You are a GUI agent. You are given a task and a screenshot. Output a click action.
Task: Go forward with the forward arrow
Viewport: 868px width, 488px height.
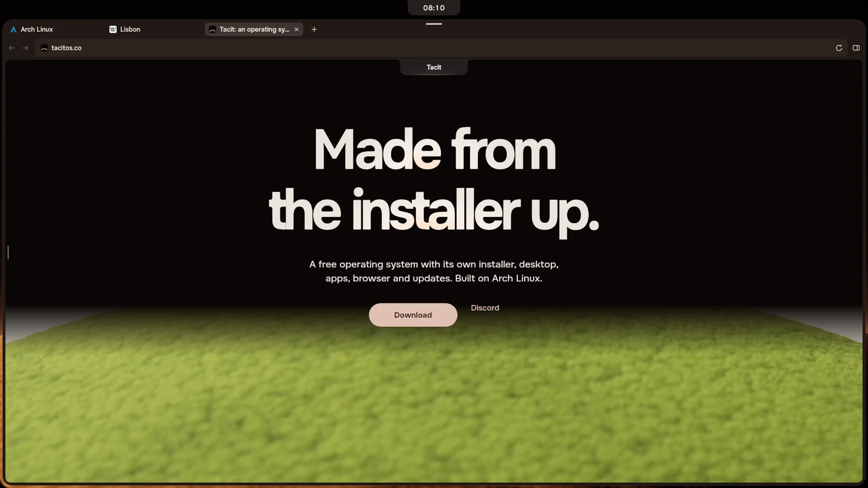pyautogui.click(x=25, y=48)
